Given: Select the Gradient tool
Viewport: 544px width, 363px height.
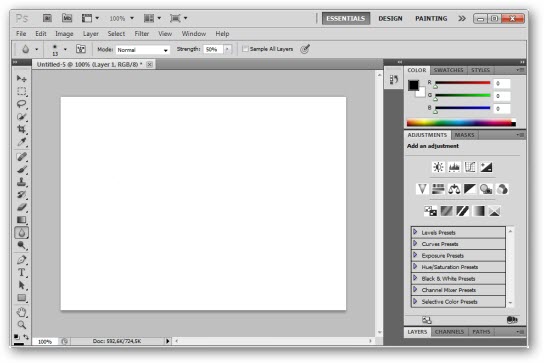Looking at the screenshot, I should pos(22,220).
